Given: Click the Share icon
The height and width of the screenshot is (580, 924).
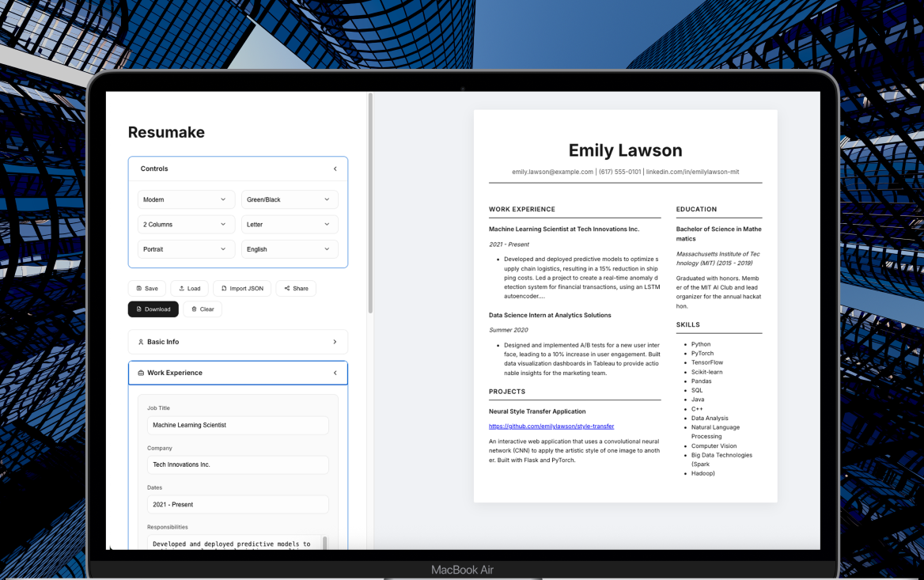Looking at the screenshot, I should pyautogui.click(x=287, y=289).
